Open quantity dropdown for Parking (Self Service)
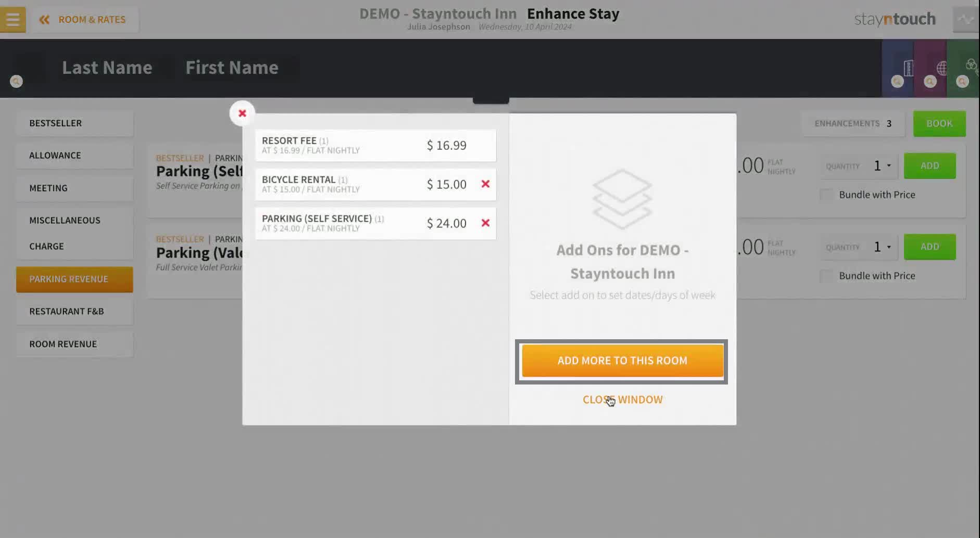The image size is (980, 538). (883, 166)
